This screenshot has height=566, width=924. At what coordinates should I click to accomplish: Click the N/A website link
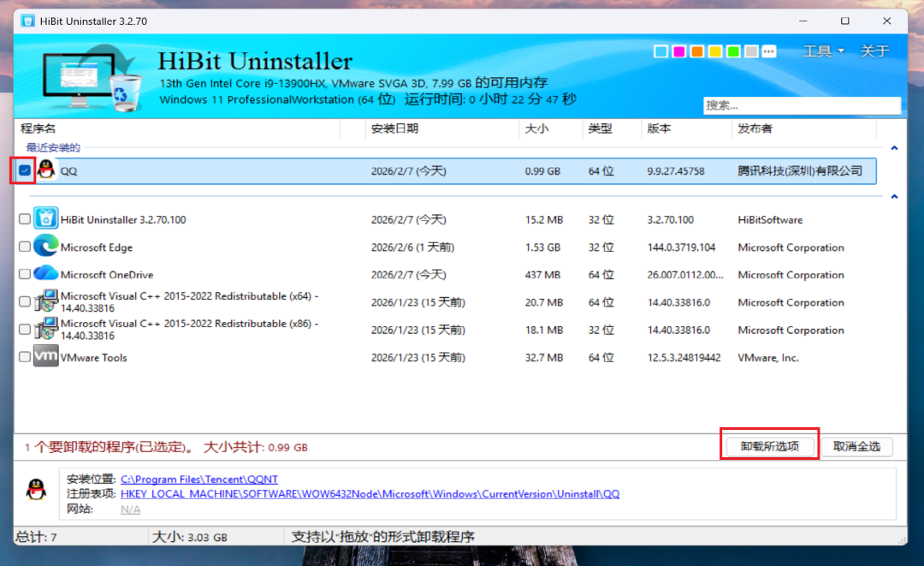click(130, 509)
